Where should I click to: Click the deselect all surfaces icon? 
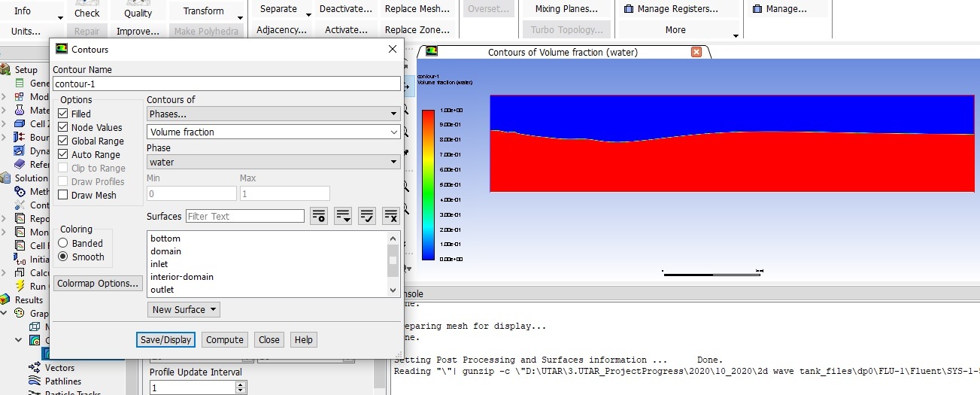click(x=391, y=217)
